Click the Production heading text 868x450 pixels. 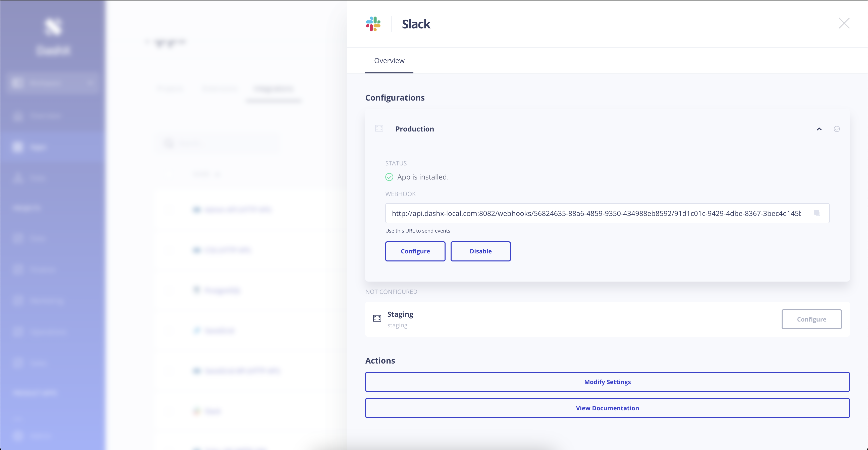point(414,129)
